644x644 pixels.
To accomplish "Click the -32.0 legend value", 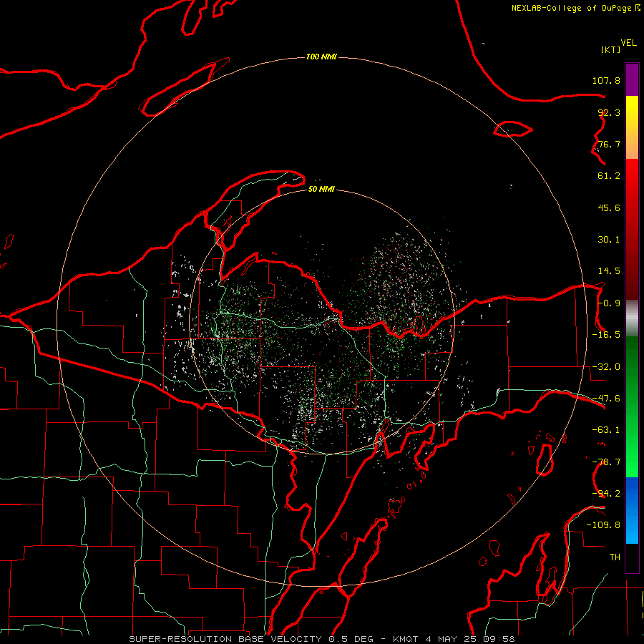I will [606, 367].
